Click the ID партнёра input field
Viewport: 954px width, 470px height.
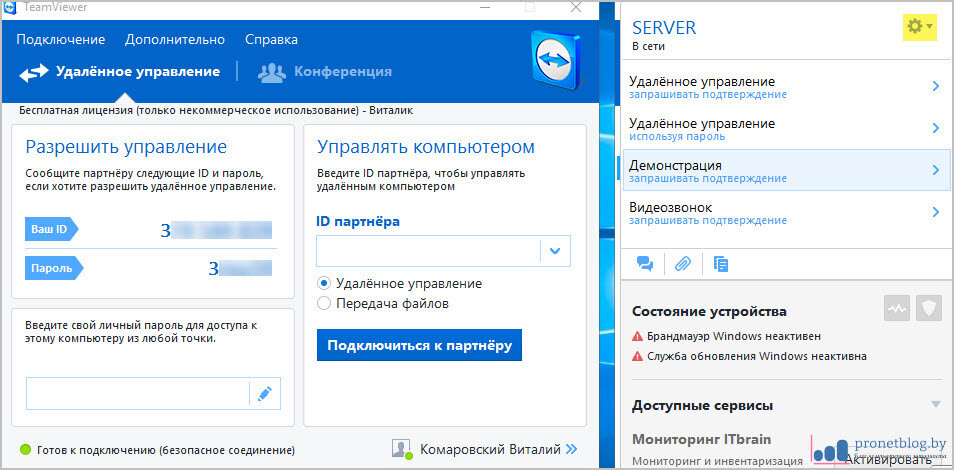click(x=428, y=251)
